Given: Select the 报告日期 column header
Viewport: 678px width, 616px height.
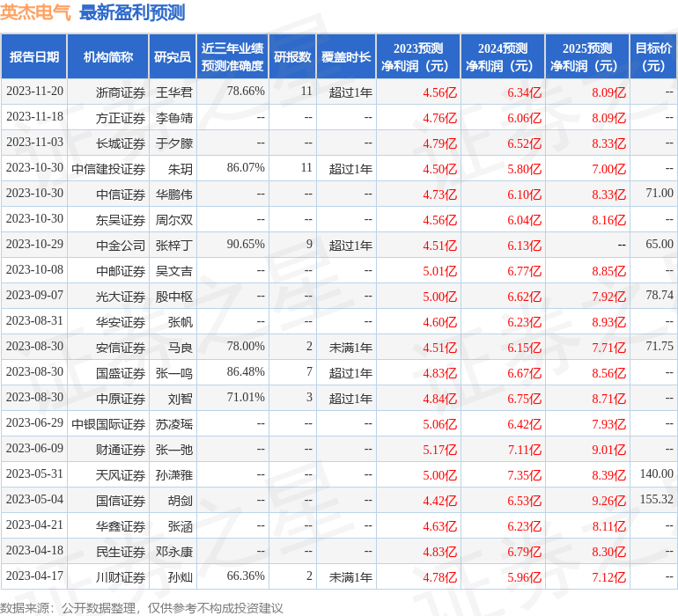Looking at the screenshot, I should point(34,56).
